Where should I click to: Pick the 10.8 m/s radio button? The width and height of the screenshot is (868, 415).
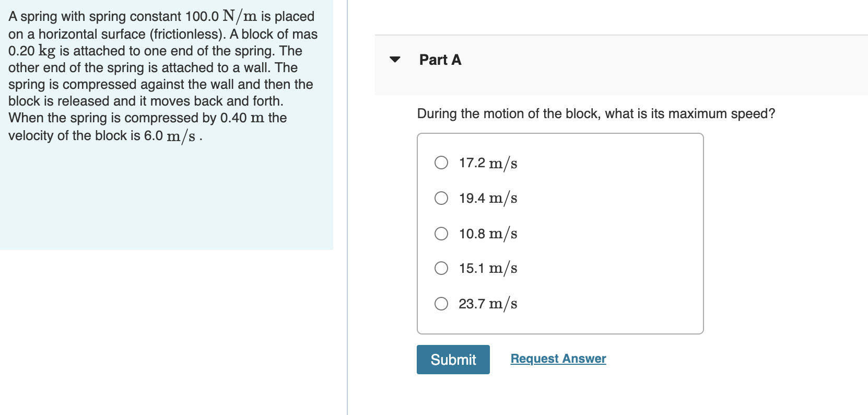[x=441, y=233]
